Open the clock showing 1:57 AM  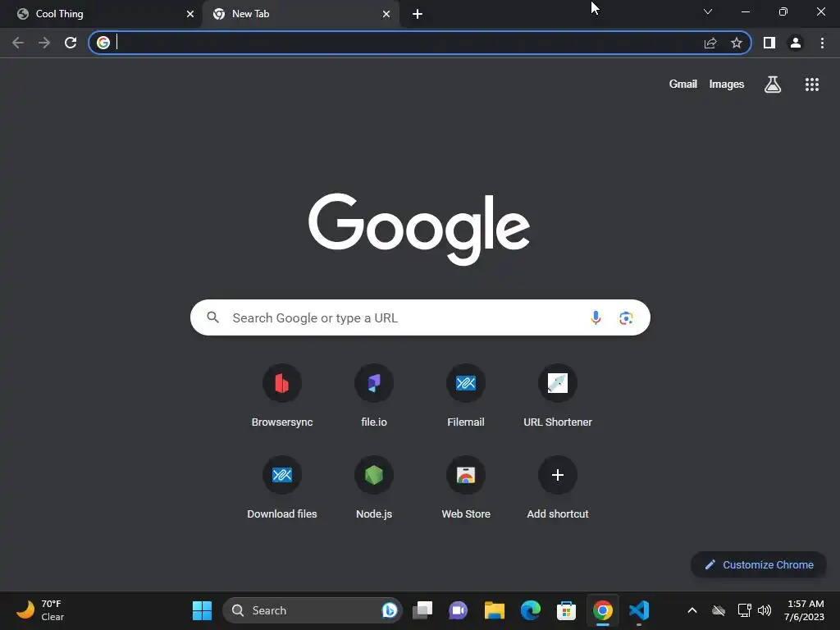click(x=804, y=610)
